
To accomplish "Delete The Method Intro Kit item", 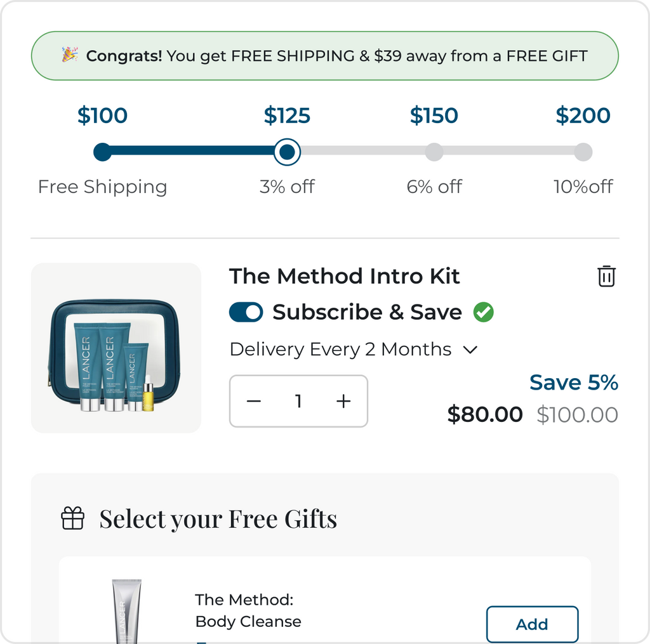I will pos(606,276).
